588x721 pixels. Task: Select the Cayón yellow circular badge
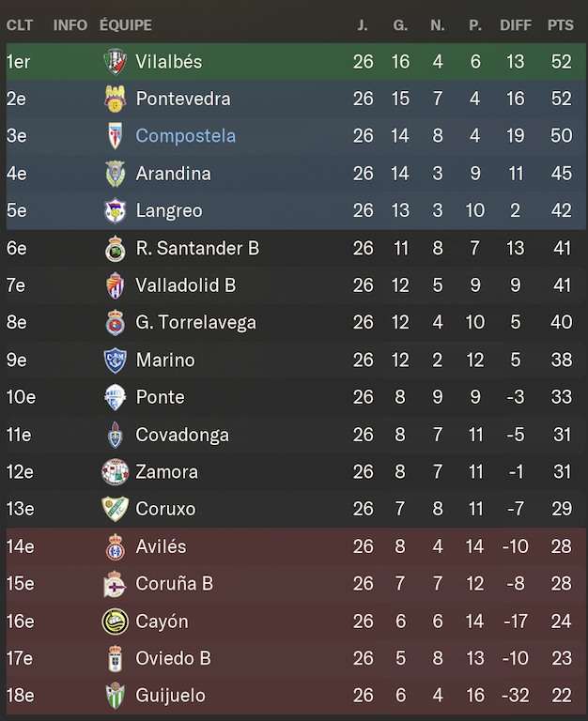coord(115,621)
